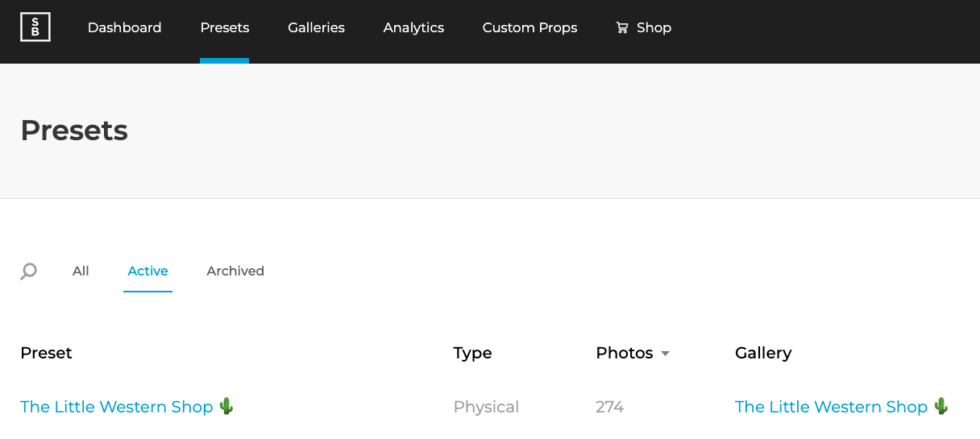
Task: Go to the Dashboard page
Action: point(124,27)
